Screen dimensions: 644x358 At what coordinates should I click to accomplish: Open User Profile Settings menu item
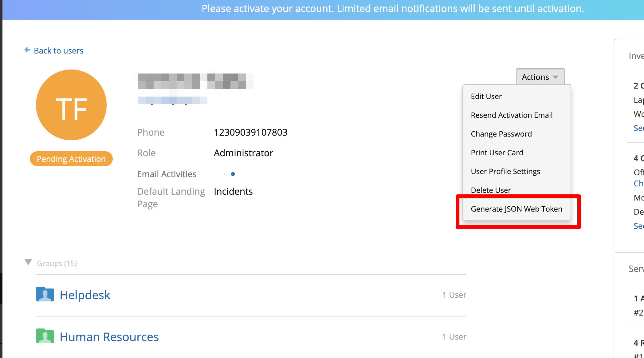click(505, 171)
